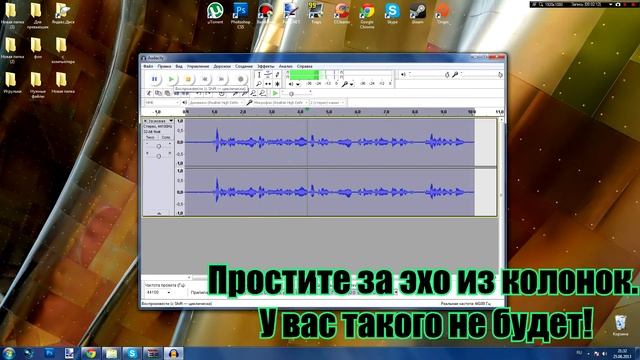The image size is (640, 360).
Task: Open Skype from the taskbar
Action: (x=132, y=353)
